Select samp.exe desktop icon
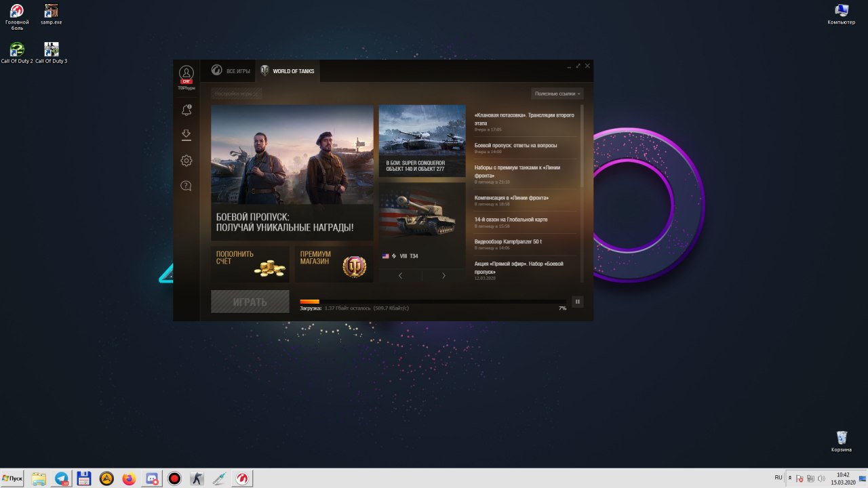Screen dimensions: 868x488 51,14
